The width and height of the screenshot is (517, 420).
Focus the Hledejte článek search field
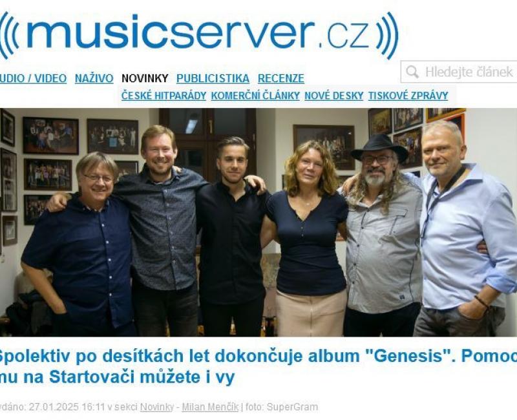tap(459, 72)
